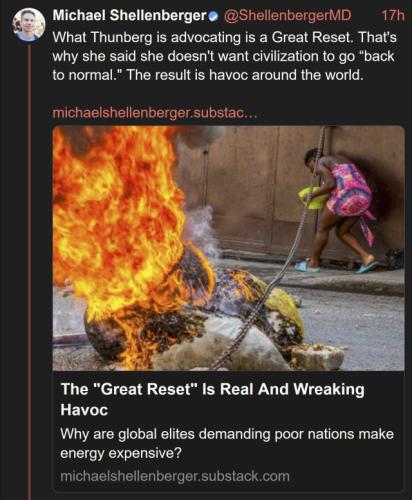Screen dimensions: 412x500
Task: Open Michael Shellenberger's profile avatar
Action: [29, 25]
